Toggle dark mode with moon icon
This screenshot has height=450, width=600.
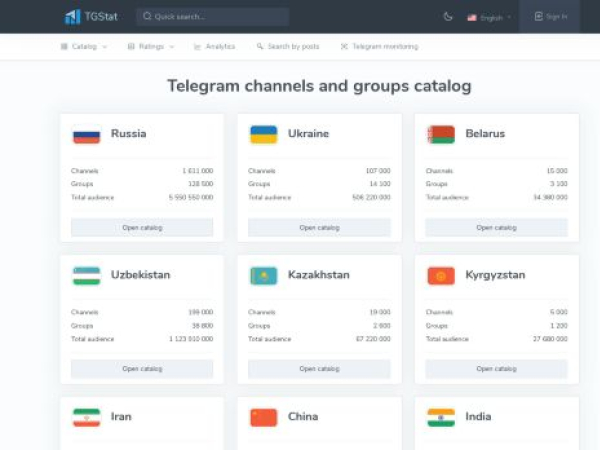pos(448,17)
